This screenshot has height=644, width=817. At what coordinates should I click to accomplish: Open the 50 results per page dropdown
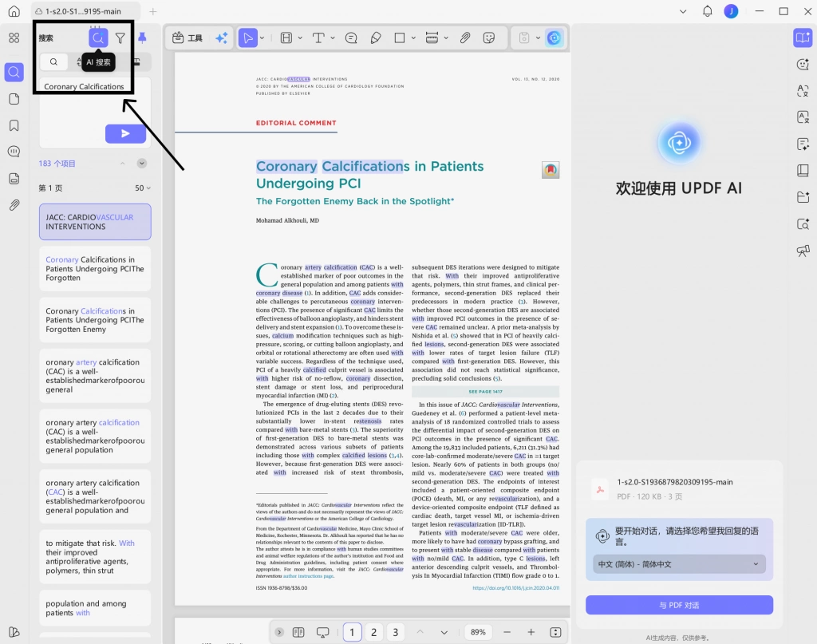pos(143,188)
